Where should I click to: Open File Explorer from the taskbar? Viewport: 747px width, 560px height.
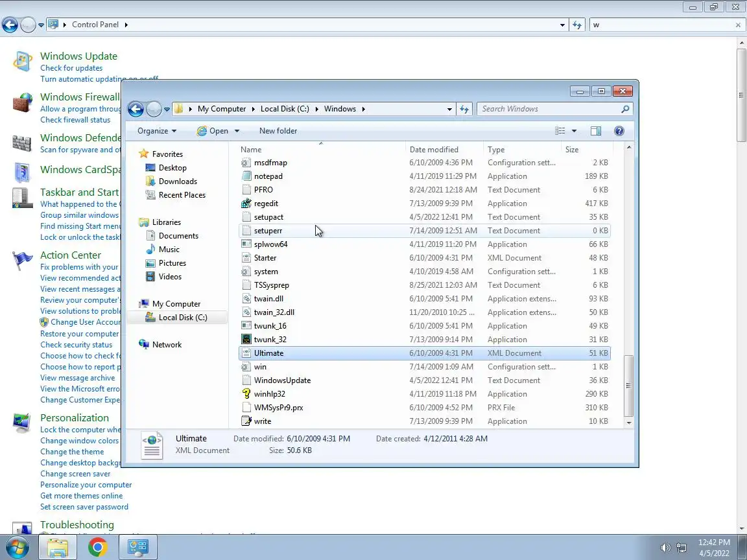pyautogui.click(x=57, y=547)
